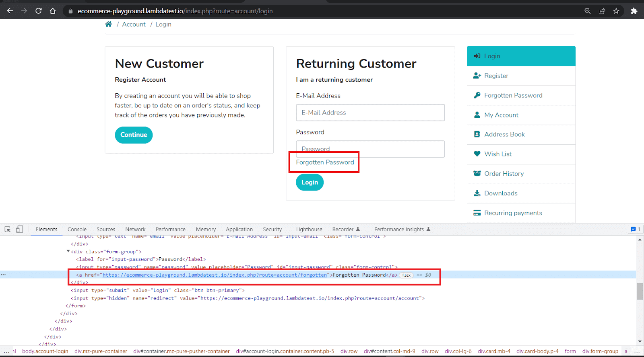Open the Sources tab
This screenshot has width=644, height=357.
point(105,229)
